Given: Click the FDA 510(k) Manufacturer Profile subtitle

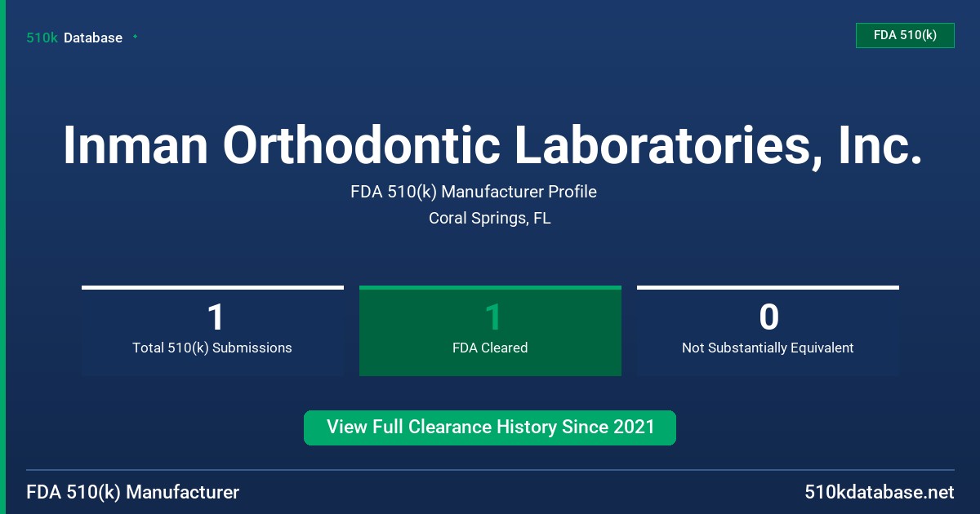Looking at the screenshot, I should point(474,192).
